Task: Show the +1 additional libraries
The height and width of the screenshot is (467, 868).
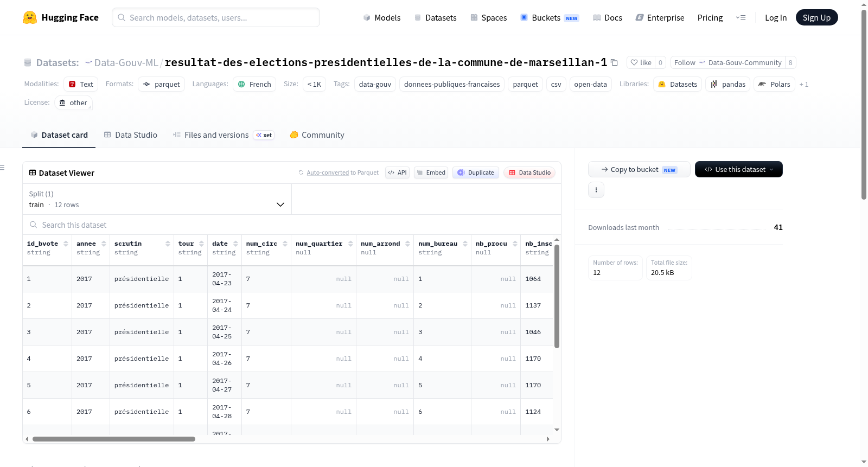Action: click(x=804, y=84)
